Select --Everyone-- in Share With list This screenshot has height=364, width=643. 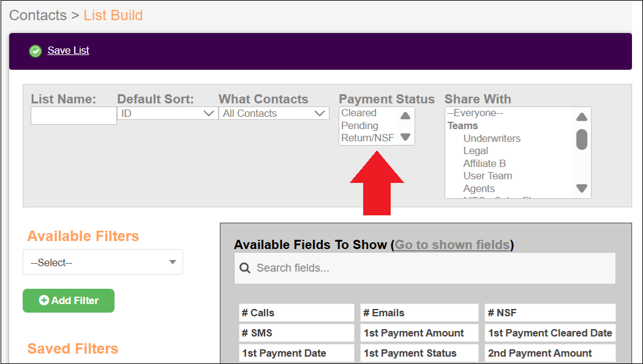coord(475,113)
